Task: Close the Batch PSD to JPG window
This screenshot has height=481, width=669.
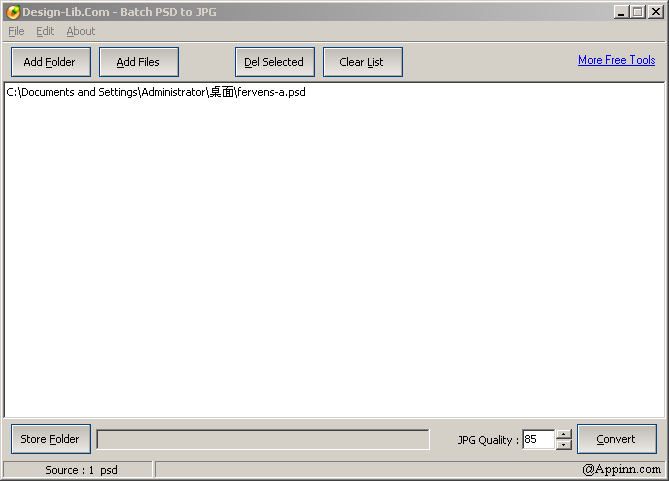Action: (655, 12)
